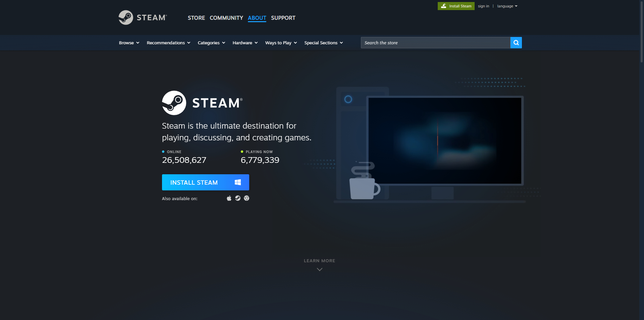Click the ONLINE count 26,508,627

(184, 160)
